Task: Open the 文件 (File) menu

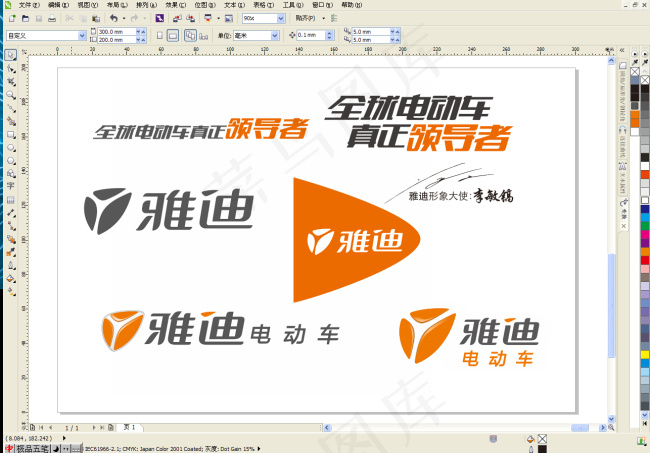Action: [x=29, y=5]
